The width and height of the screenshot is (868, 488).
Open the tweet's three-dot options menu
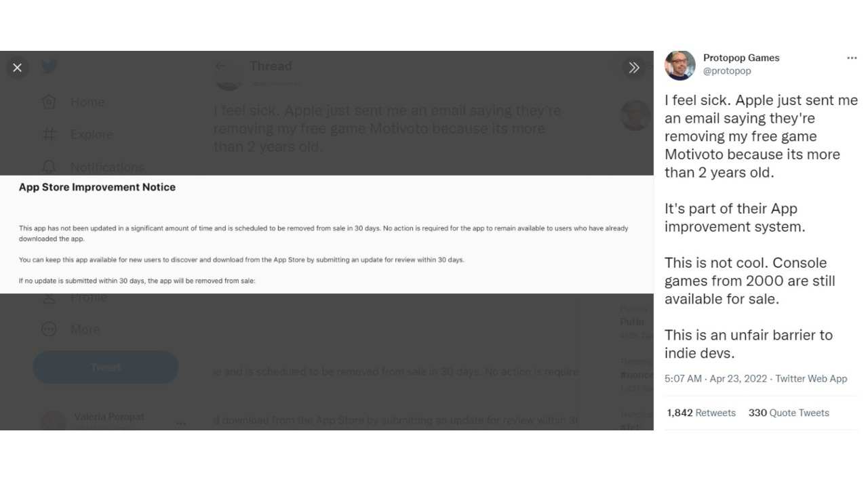pyautogui.click(x=852, y=58)
